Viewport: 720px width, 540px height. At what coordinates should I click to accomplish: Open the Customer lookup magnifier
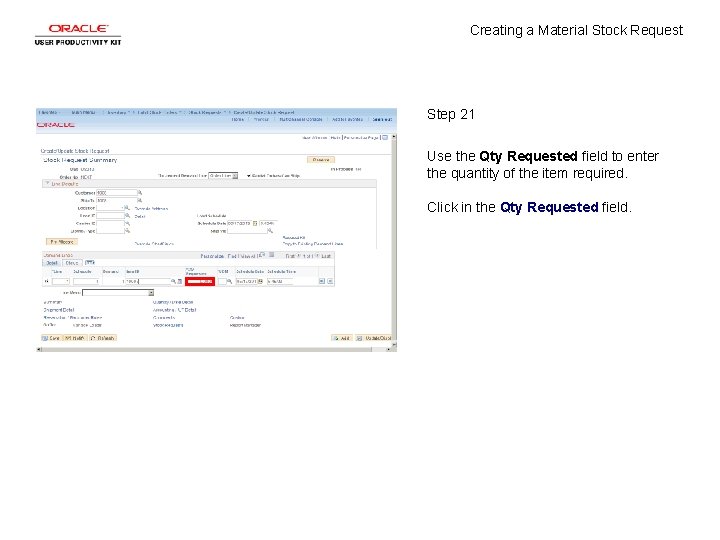pos(140,193)
